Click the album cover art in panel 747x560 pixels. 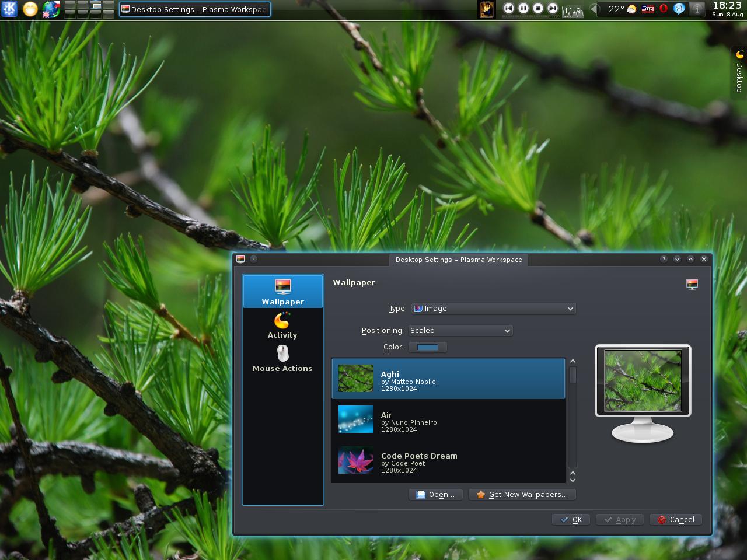(x=486, y=9)
